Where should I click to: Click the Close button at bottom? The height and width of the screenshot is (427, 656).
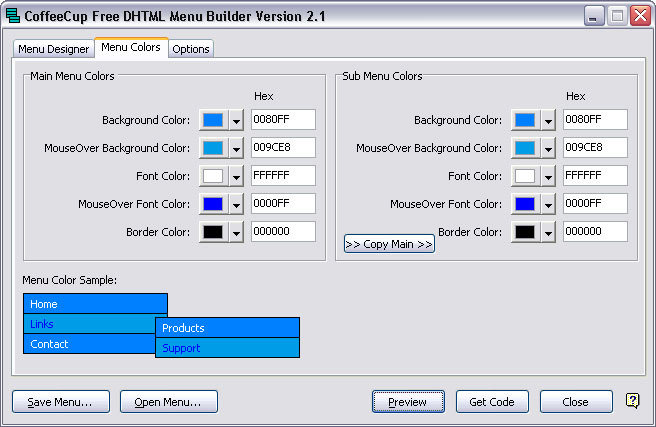(x=576, y=402)
